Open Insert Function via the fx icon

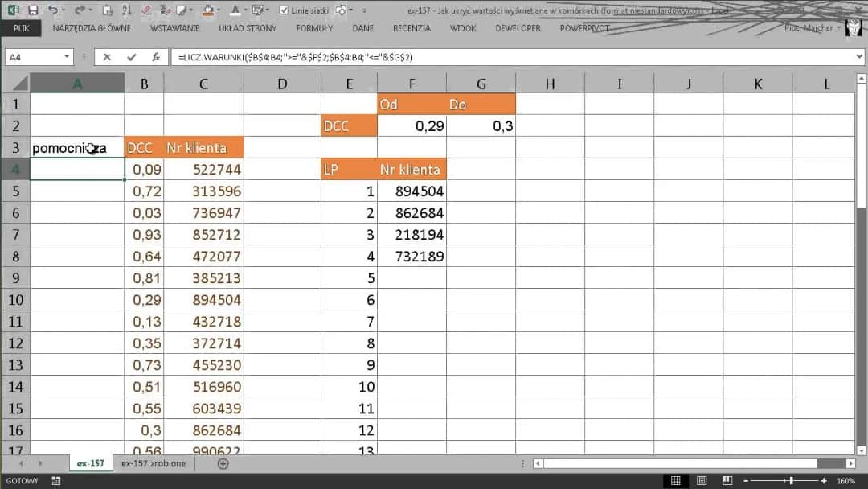(155, 58)
